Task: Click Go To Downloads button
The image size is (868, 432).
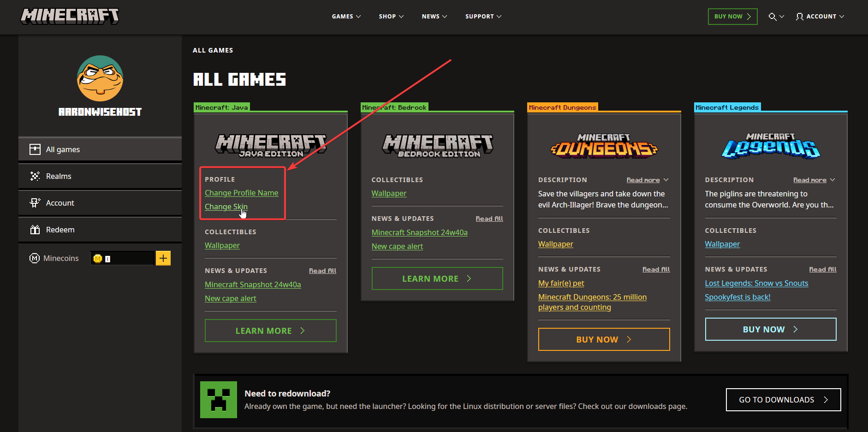Action: (783, 400)
